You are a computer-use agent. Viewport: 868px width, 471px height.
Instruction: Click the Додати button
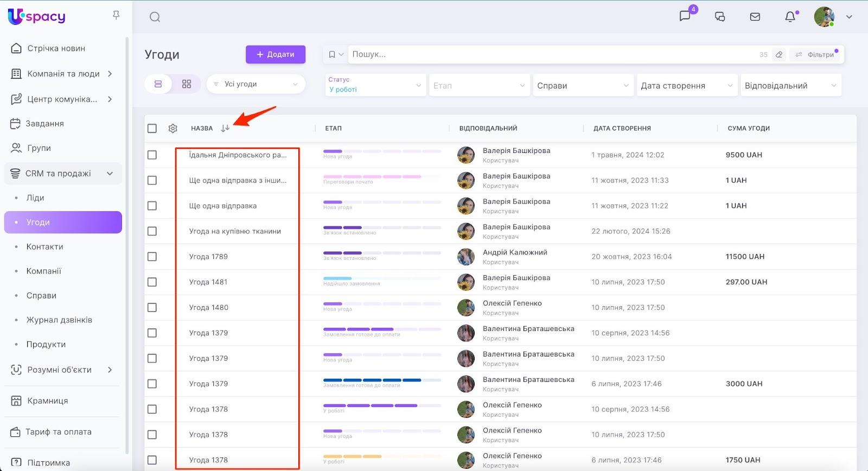[275, 54]
